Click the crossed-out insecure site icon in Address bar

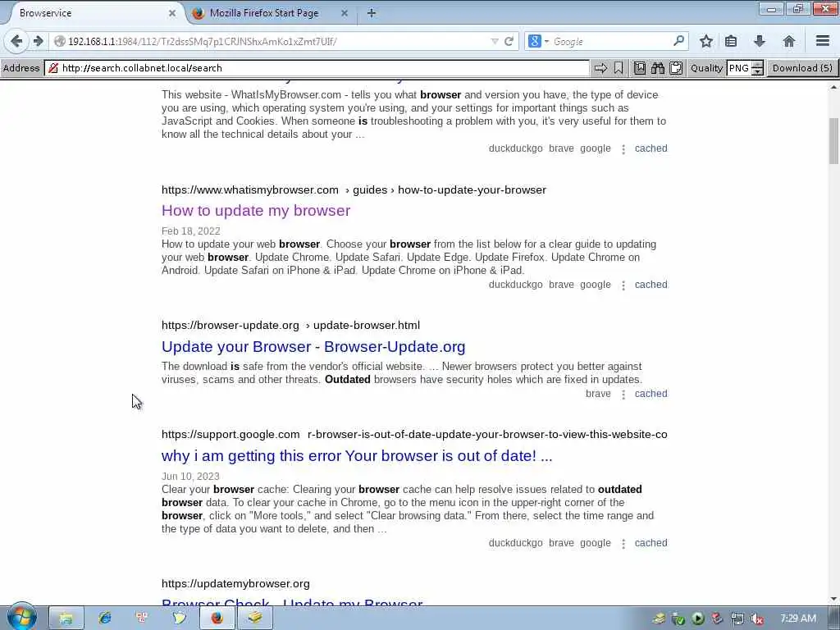point(53,68)
